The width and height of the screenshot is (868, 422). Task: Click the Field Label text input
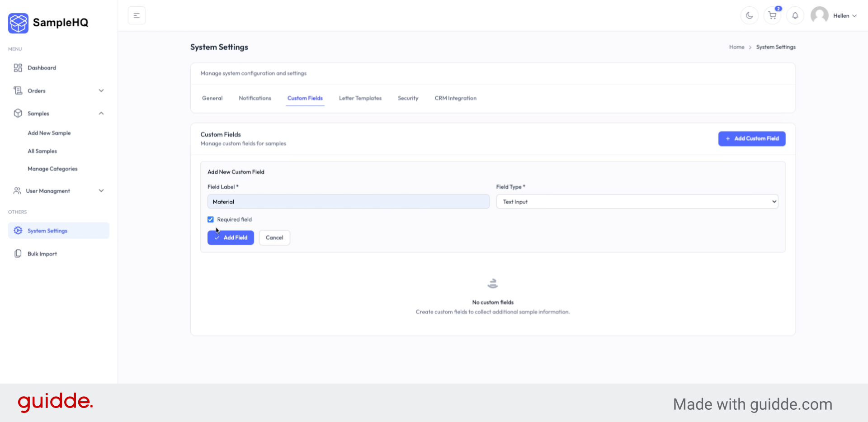coord(348,202)
